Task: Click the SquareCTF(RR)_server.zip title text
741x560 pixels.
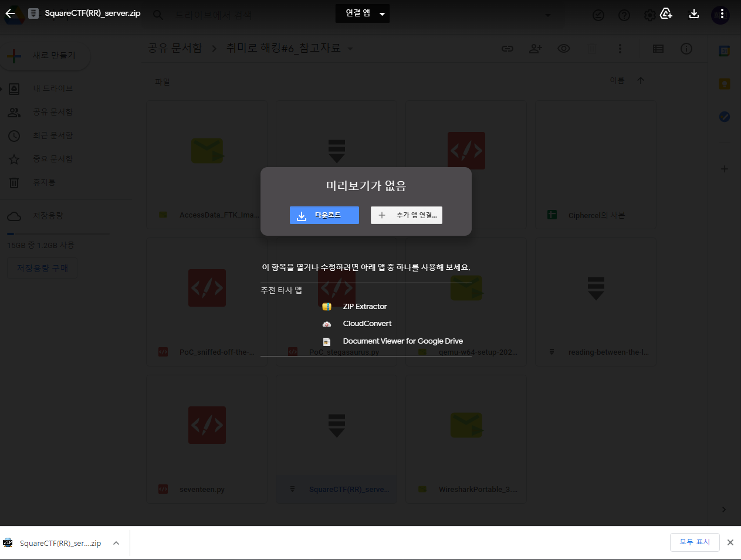Action: coord(93,13)
